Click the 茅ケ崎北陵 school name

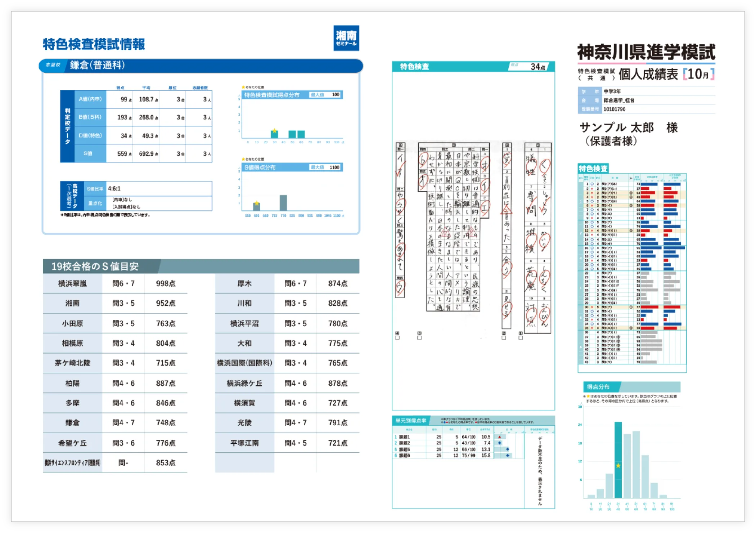(x=72, y=363)
